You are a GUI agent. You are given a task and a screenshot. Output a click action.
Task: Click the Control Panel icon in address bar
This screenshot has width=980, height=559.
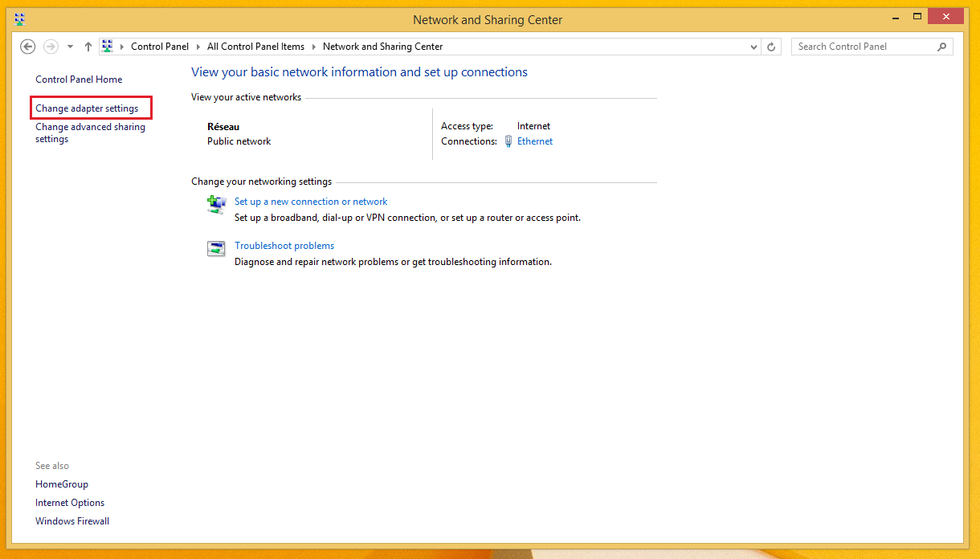tap(108, 47)
